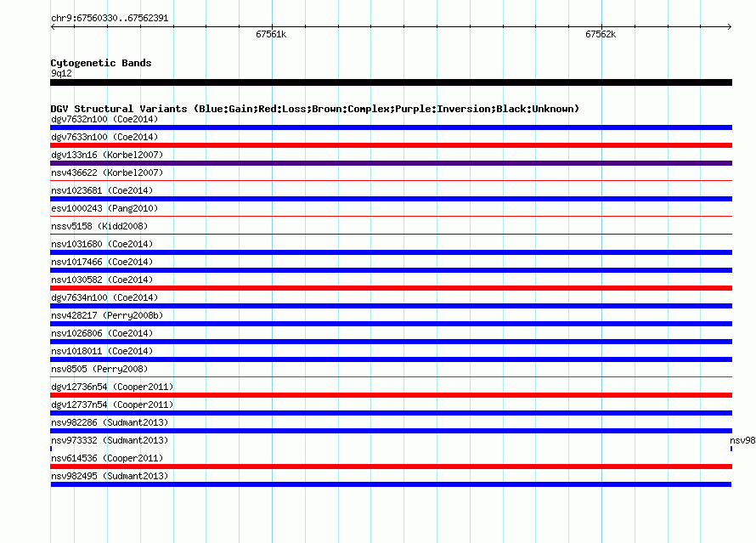Select the dgv7633n100 (Coe2014) red loss bar
This screenshot has width=756, height=543.
[391, 145]
